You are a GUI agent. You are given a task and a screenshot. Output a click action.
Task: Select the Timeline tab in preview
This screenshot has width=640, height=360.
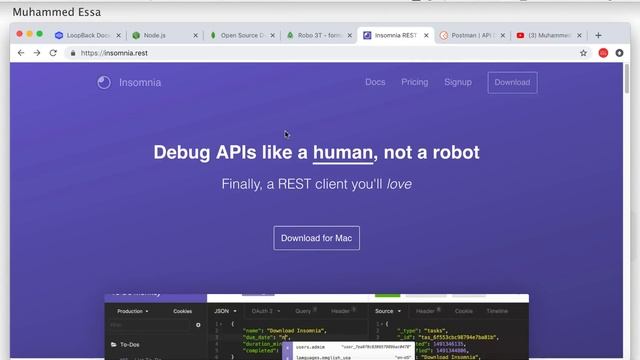(x=497, y=311)
